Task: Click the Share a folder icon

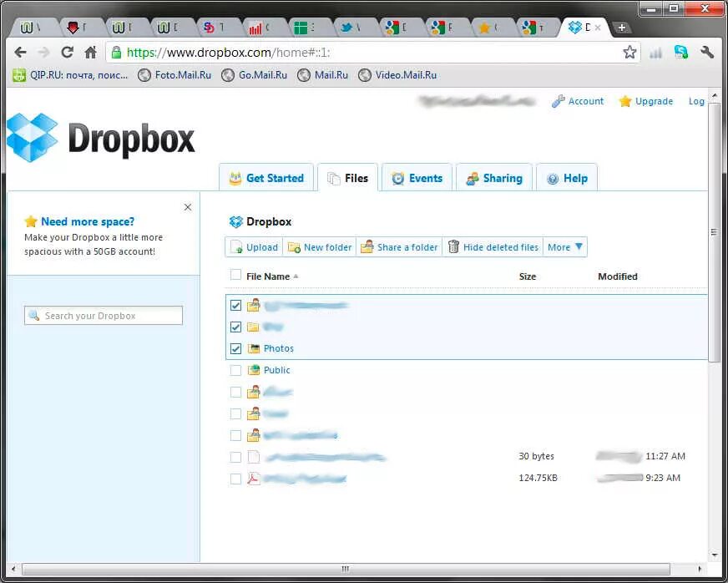Action: (367, 246)
